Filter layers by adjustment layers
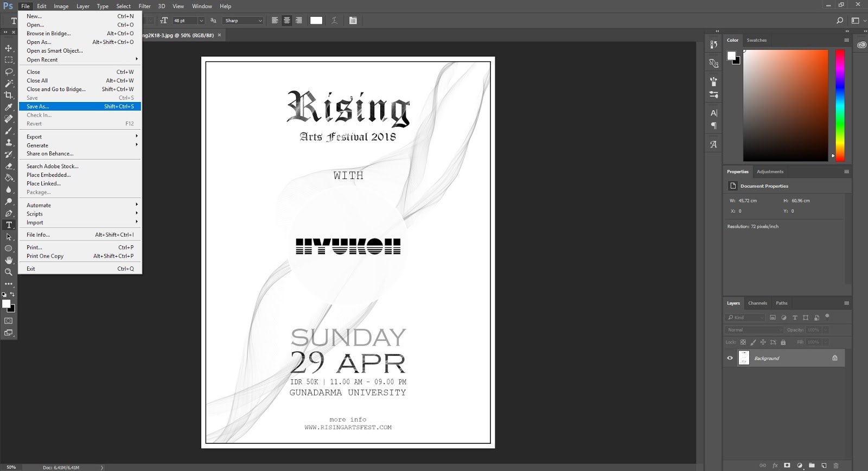The image size is (868, 471). tap(784, 317)
